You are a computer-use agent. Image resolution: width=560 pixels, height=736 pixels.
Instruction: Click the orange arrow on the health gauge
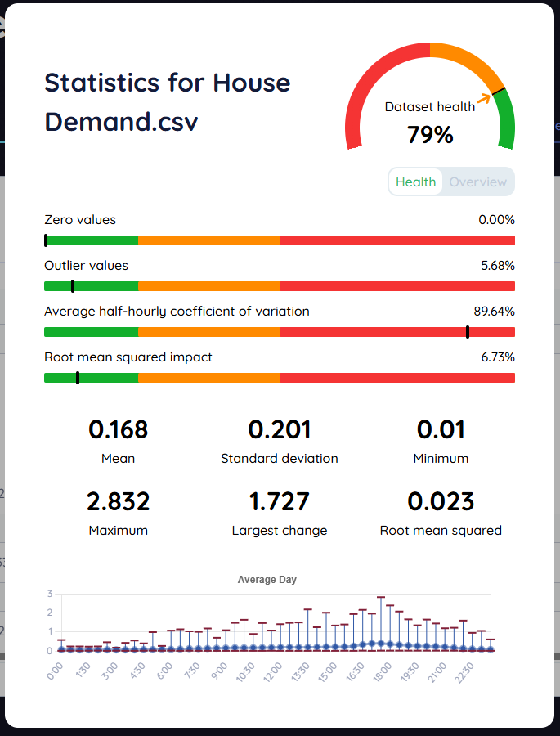point(485,98)
